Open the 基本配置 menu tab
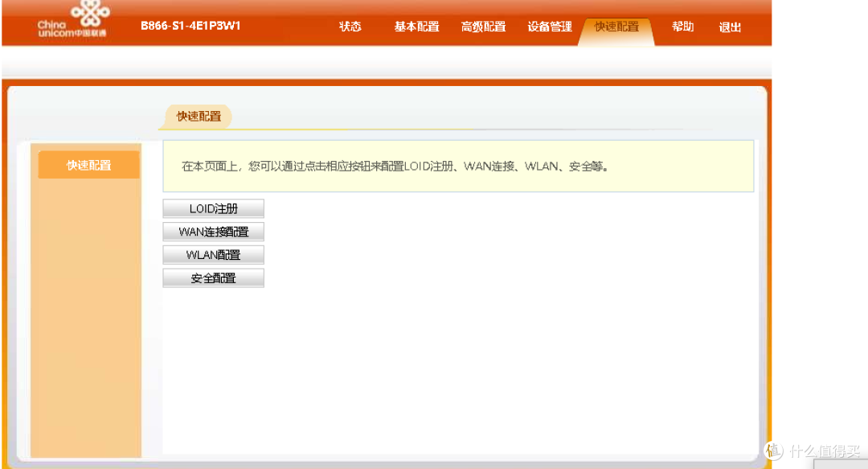Screen dimensions: 868x469 (x=416, y=27)
